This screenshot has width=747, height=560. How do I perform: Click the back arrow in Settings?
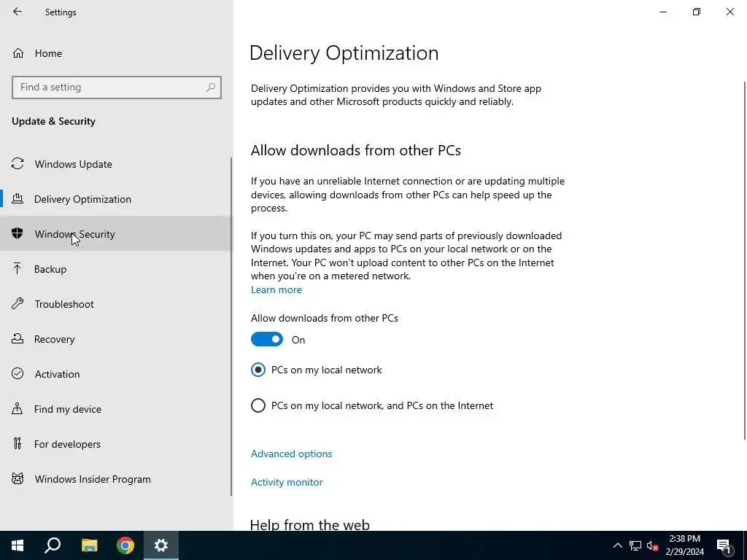[18, 12]
